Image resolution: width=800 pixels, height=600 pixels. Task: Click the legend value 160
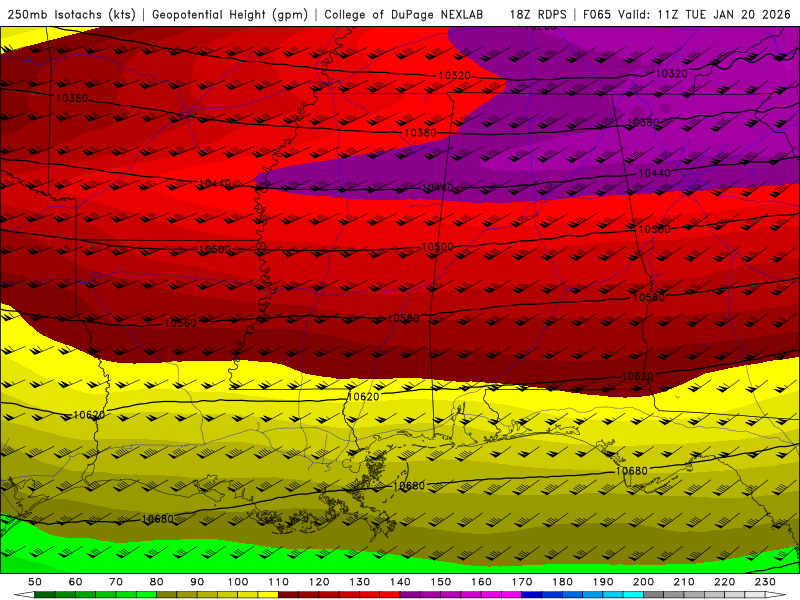tap(482, 582)
